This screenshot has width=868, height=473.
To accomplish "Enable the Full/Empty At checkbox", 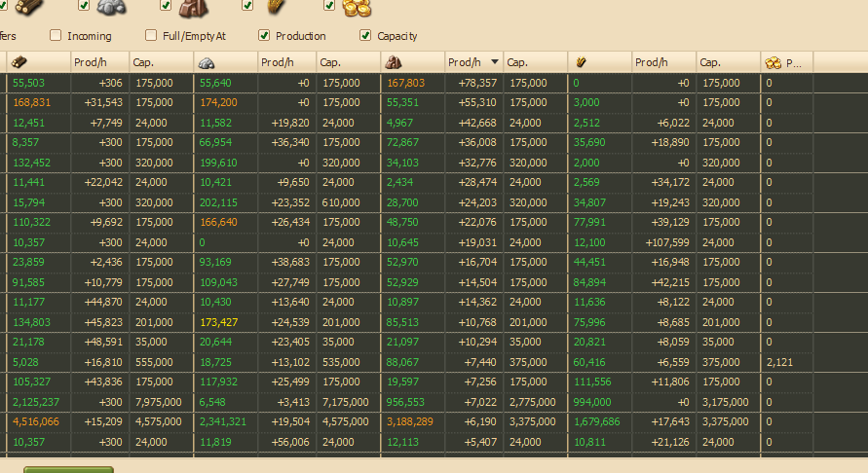I will [x=151, y=36].
